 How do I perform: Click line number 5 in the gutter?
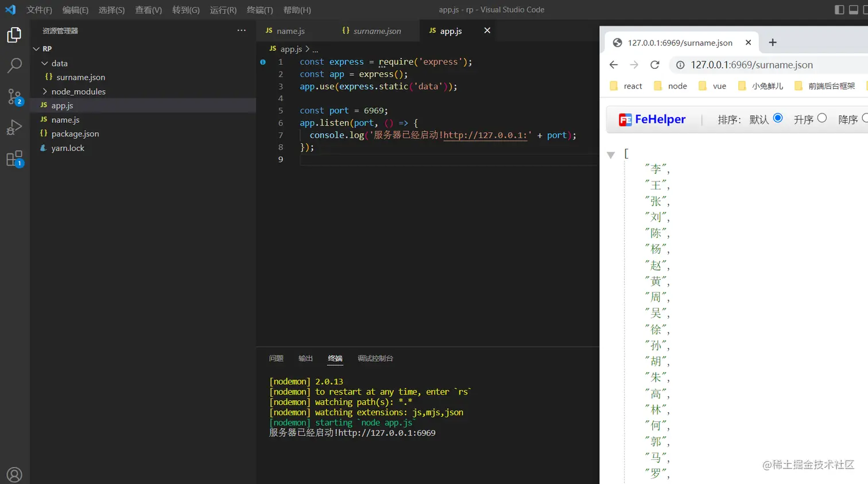tap(281, 110)
